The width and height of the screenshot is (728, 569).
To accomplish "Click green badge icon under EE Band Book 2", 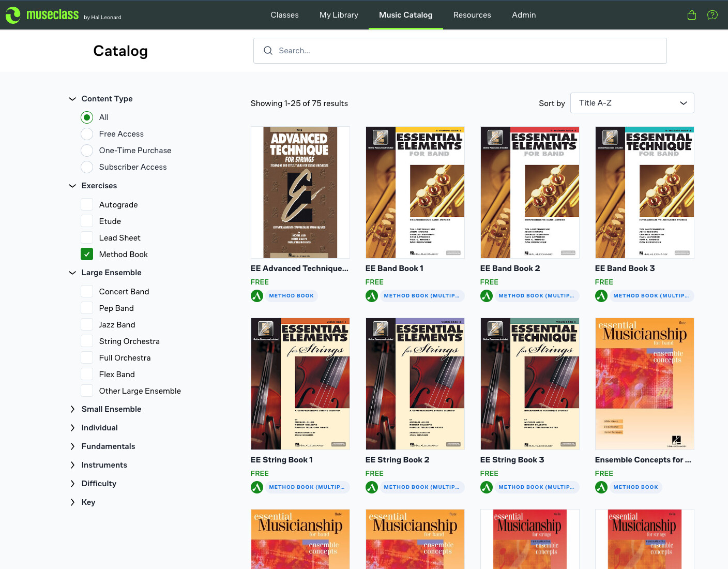I will 487,296.
